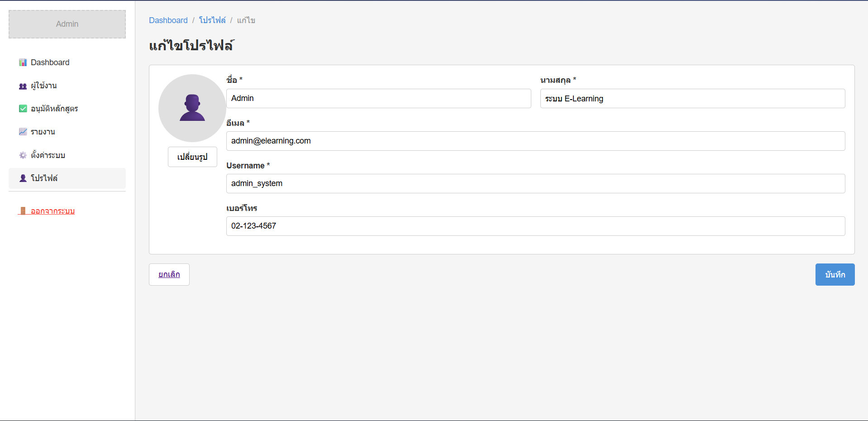The width and height of the screenshot is (868, 421).
Task: Click the โปรไฟล์ breadcrumb link
Action: 212,20
